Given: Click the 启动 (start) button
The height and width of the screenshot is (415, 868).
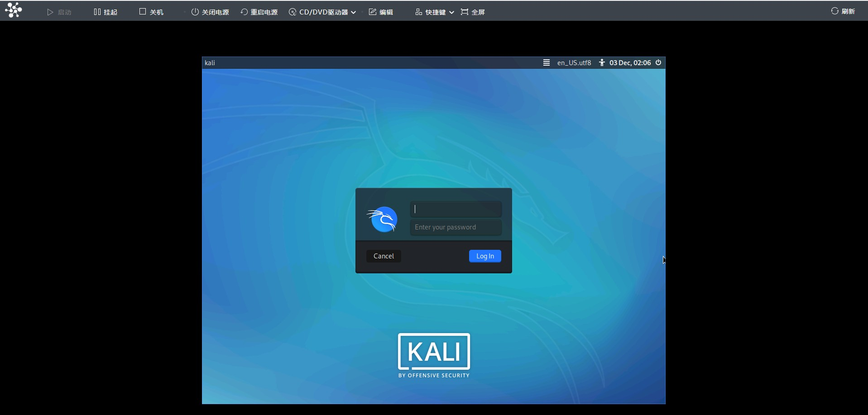Looking at the screenshot, I should pyautogui.click(x=59, y=12).
